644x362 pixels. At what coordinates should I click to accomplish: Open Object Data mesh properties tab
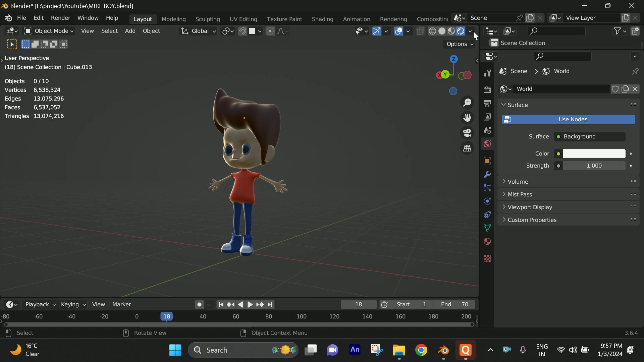(x=487, y=228)
